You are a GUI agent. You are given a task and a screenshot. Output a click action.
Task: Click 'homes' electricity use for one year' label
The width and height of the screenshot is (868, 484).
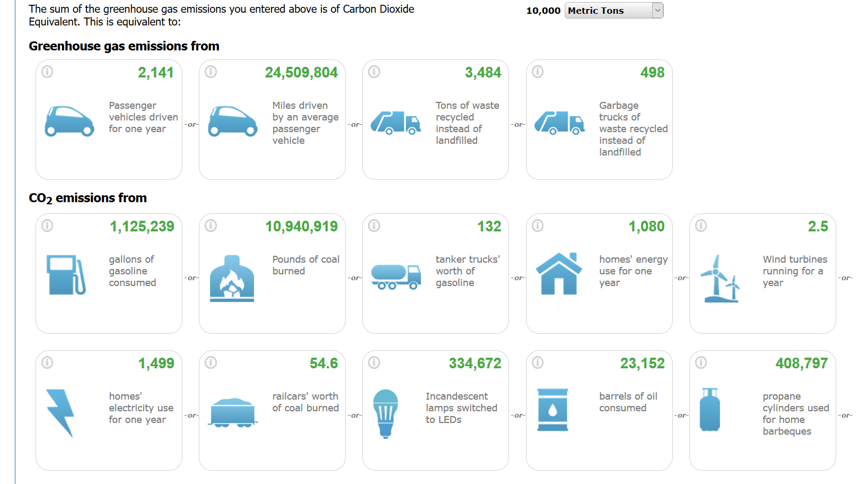click(141, 408)
